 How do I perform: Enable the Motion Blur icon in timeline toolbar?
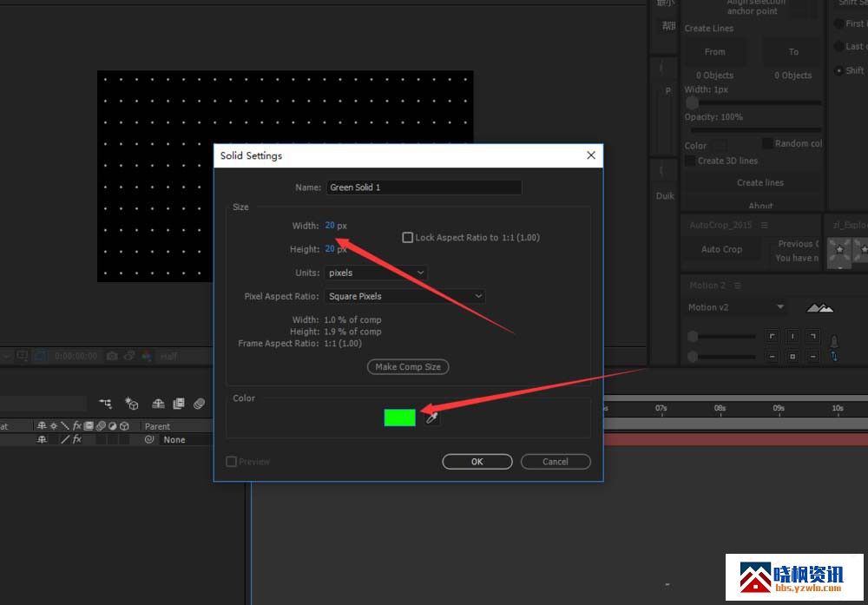(x=200, y=404)
